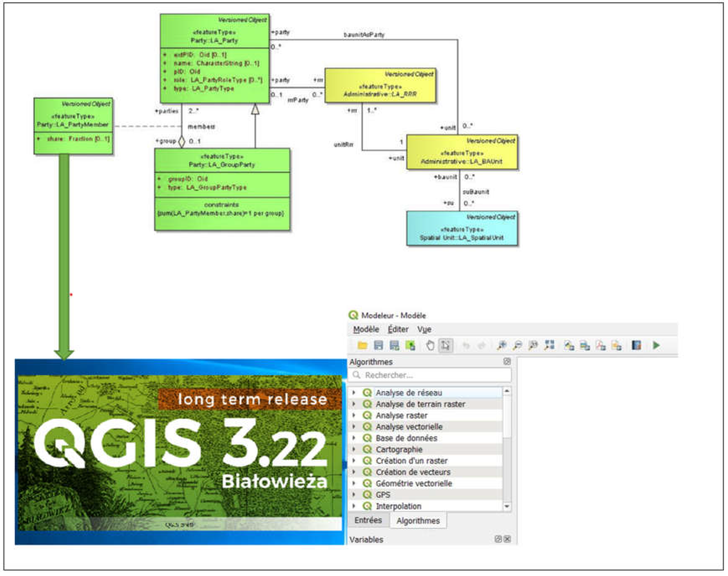Run the model with green play button

[x=656, y=345]
